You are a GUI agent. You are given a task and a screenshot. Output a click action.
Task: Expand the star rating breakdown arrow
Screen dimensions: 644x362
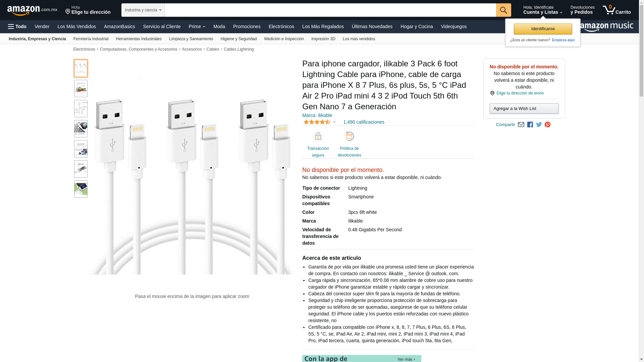coord(334,122)
